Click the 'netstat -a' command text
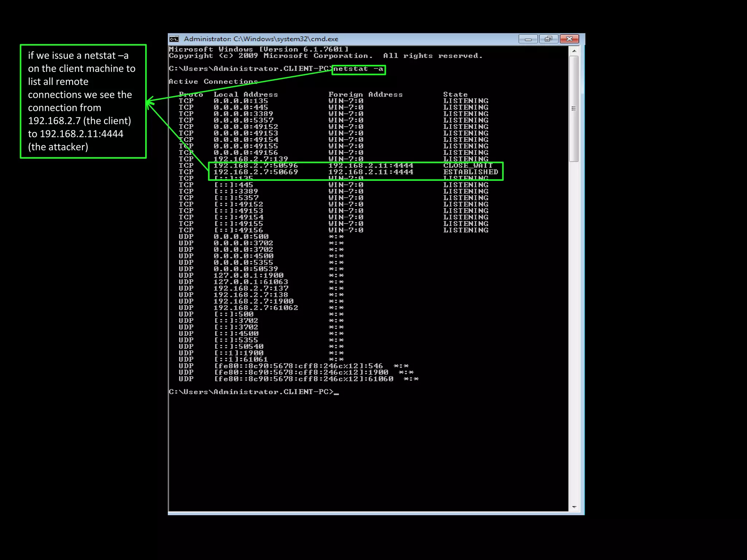 coord(358,69)
